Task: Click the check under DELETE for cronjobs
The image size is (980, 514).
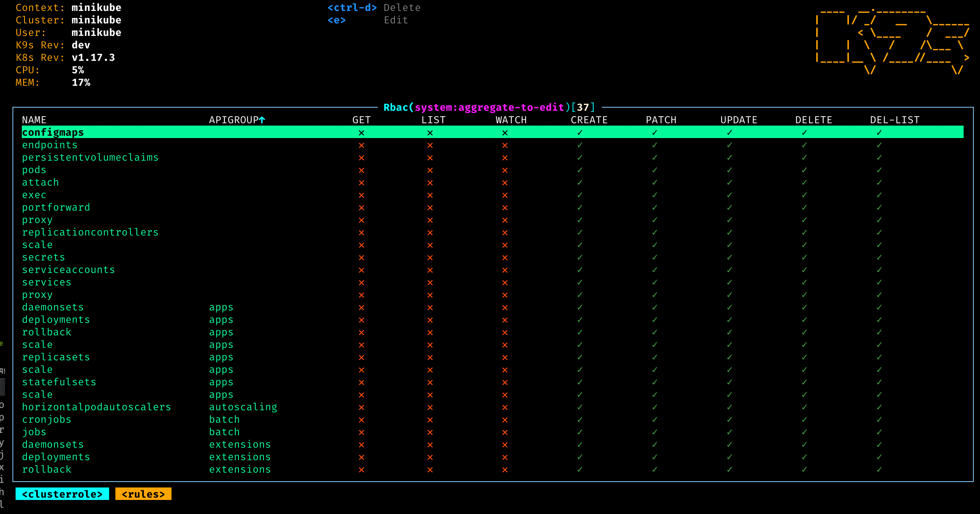Action: 804,420
